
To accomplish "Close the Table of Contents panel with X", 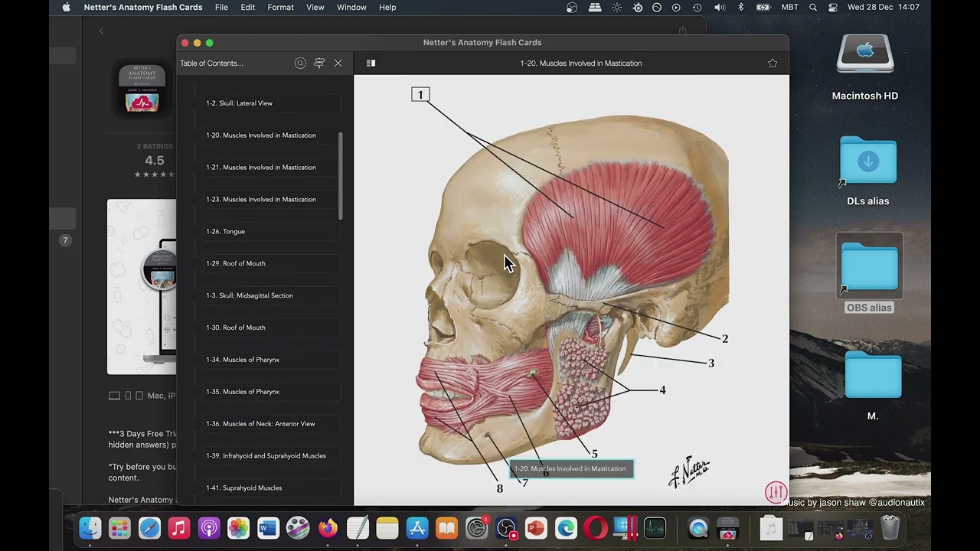I will coord(338,64).
